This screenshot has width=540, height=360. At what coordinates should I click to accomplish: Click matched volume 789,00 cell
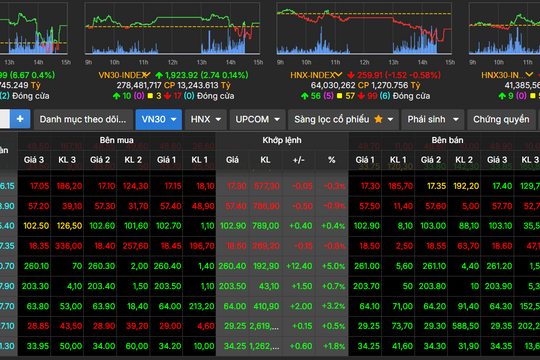pos(265,226)
